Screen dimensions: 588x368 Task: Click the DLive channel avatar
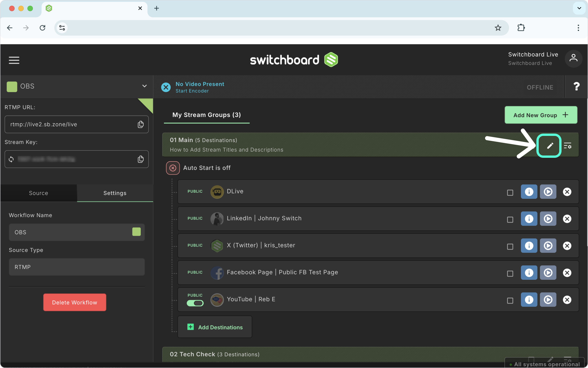click(x=217, y=192)
